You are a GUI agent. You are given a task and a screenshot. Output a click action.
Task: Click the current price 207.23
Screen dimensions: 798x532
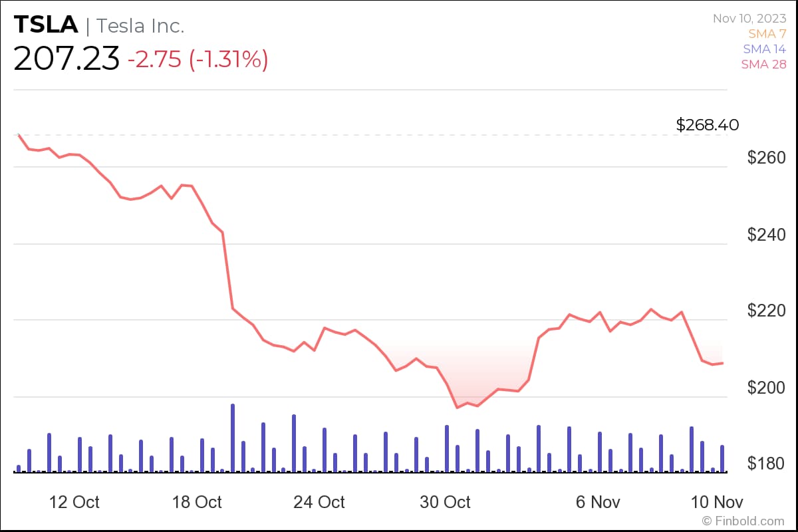[x=66, y=59]
